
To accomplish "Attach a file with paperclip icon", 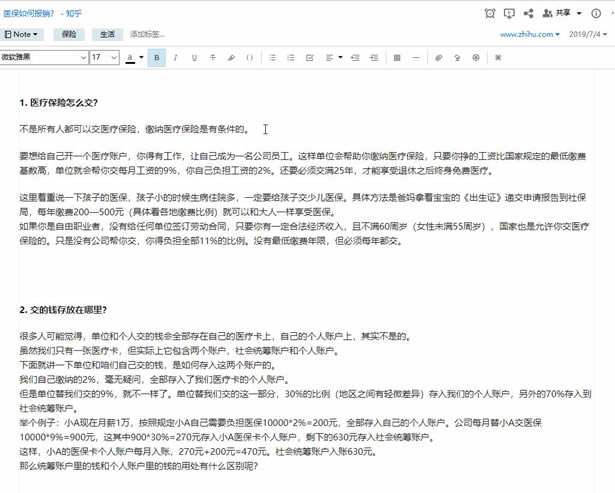I will [x=438, y=58].
